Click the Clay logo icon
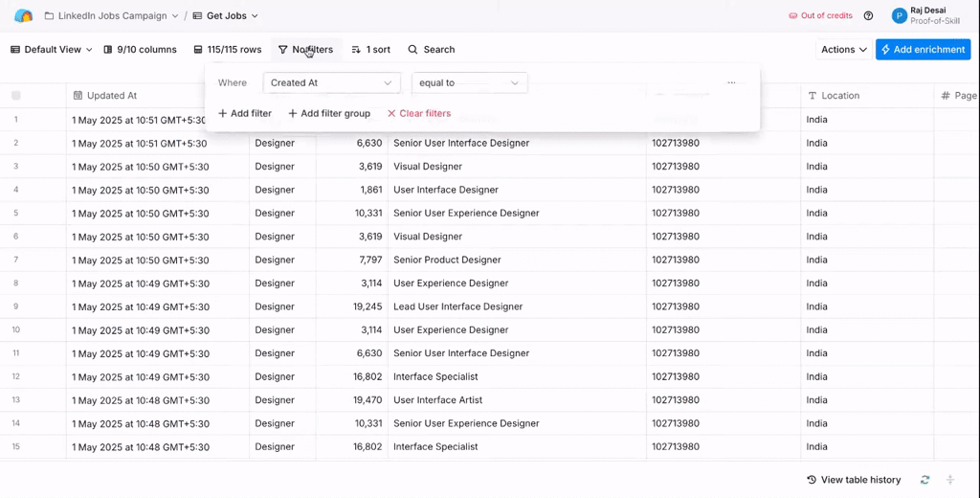980x498 pixels. tap(24, 16)
